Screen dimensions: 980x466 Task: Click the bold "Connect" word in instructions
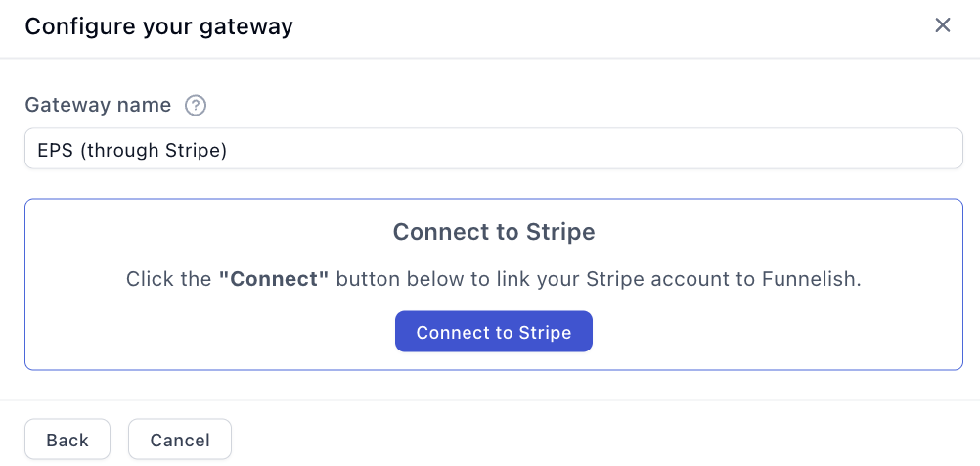tap(275, 279)
